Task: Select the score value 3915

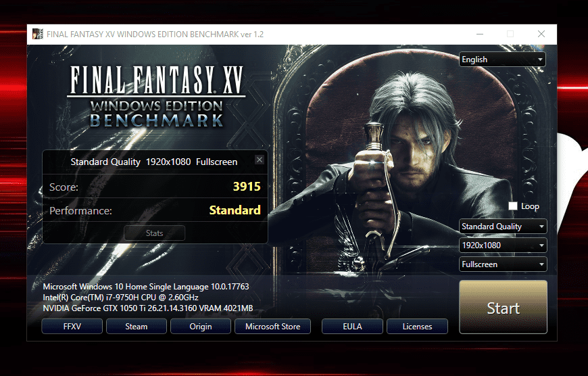Action: 247,187
